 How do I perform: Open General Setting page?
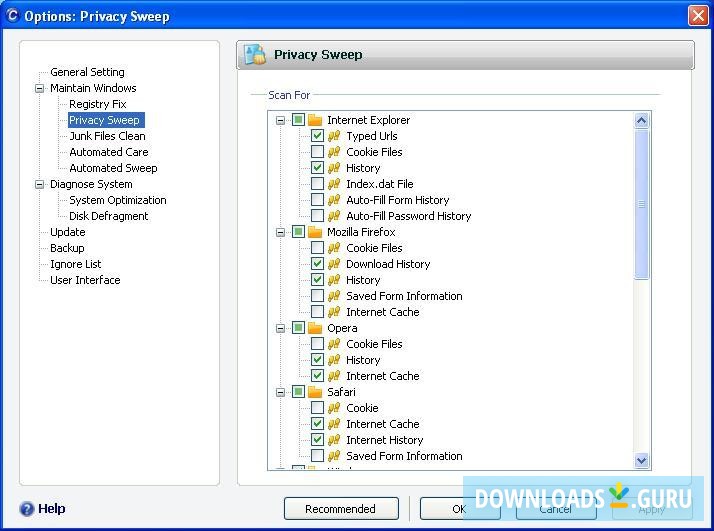(x=87, y=72)
